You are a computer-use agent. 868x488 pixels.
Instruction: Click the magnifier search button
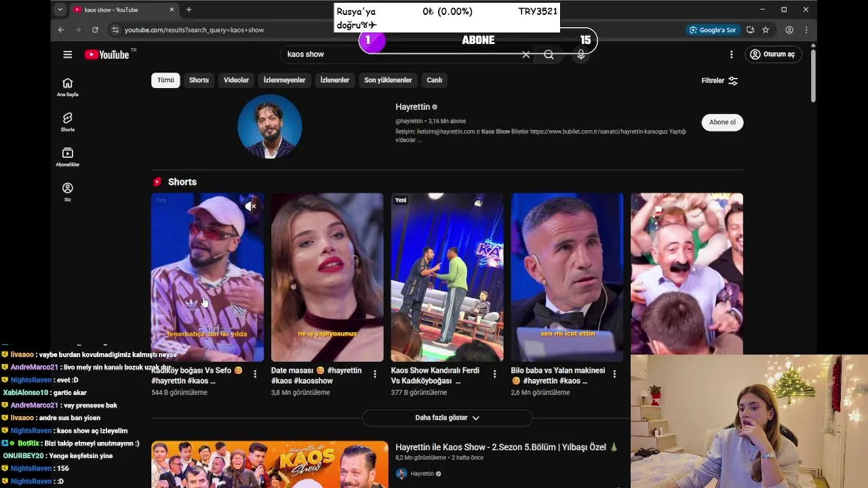pos(549,54)
